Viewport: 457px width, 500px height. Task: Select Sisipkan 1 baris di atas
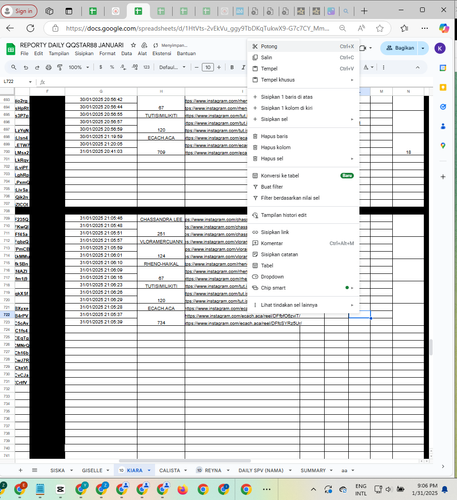(x=303, y=97)
